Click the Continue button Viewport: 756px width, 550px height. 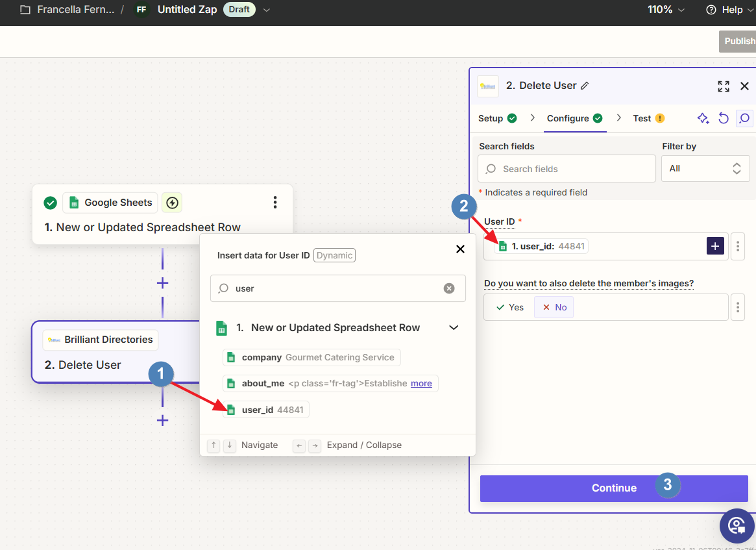[x=614, y=488]
